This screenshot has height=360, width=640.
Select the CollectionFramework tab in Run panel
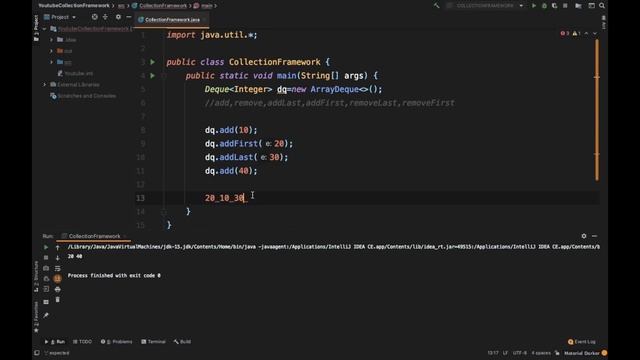pyautogui.click(x=93, y=236)
